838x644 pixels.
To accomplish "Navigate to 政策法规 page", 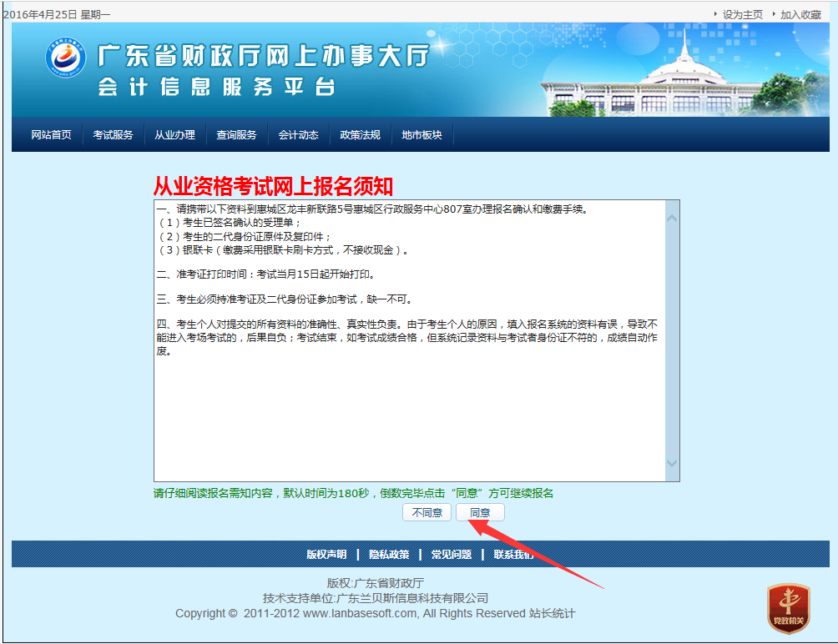I will click(360, 135).
